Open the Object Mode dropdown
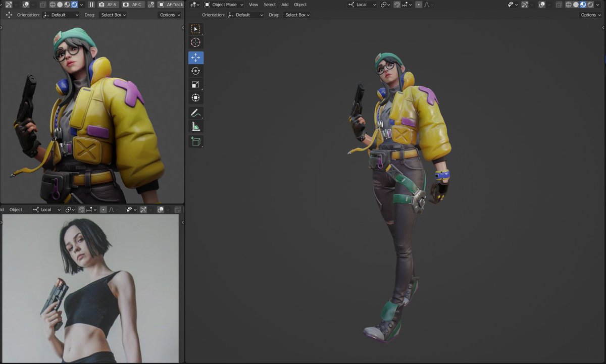 [224, 5]
